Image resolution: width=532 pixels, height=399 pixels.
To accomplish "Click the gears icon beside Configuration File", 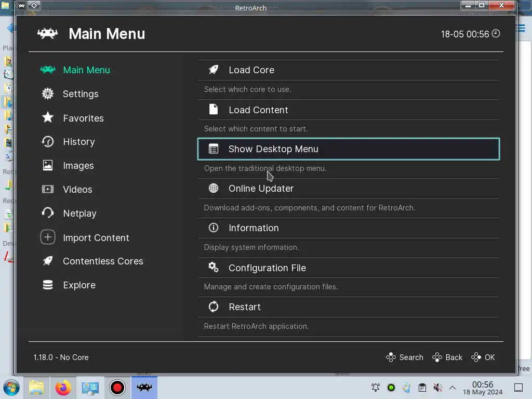I will pyautogui.click(x=214, y=268).
